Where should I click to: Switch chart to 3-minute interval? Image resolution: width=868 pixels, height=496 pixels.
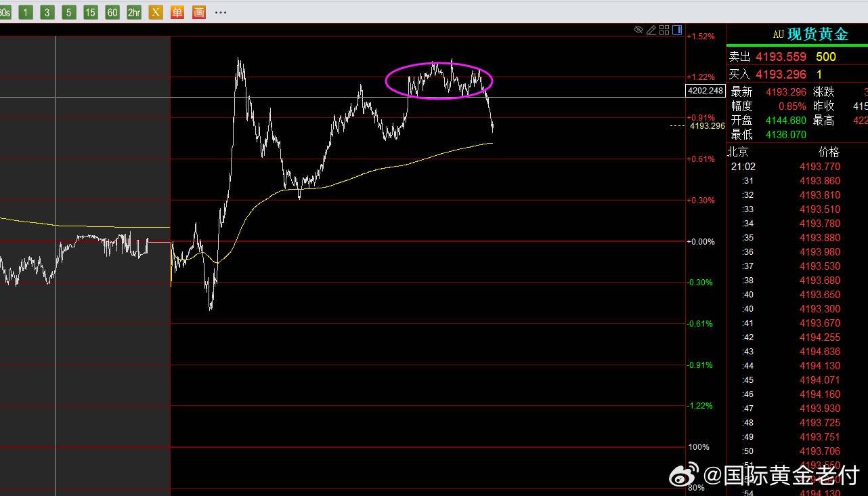47,12
